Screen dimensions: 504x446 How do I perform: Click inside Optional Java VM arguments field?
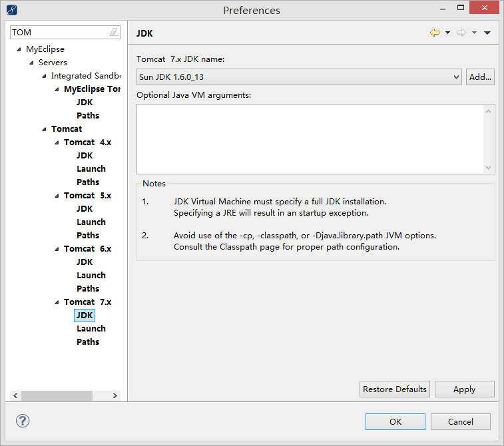click(310, 139)
